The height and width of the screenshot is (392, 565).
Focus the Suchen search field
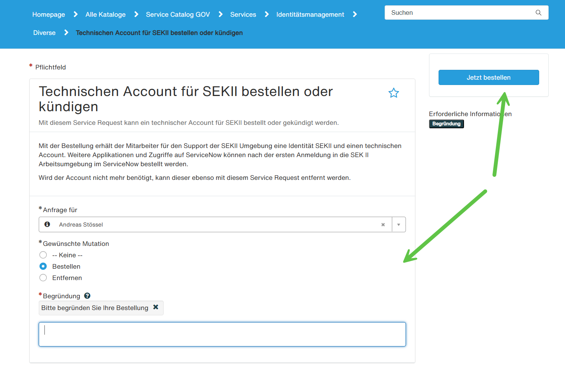pyautogui.click(x=461, y=13)
